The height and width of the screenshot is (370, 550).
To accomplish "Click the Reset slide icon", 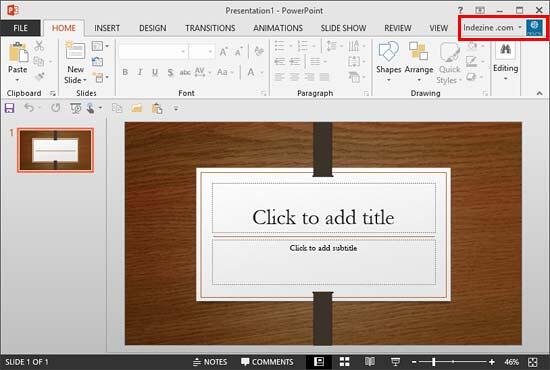I will [97, 62].
